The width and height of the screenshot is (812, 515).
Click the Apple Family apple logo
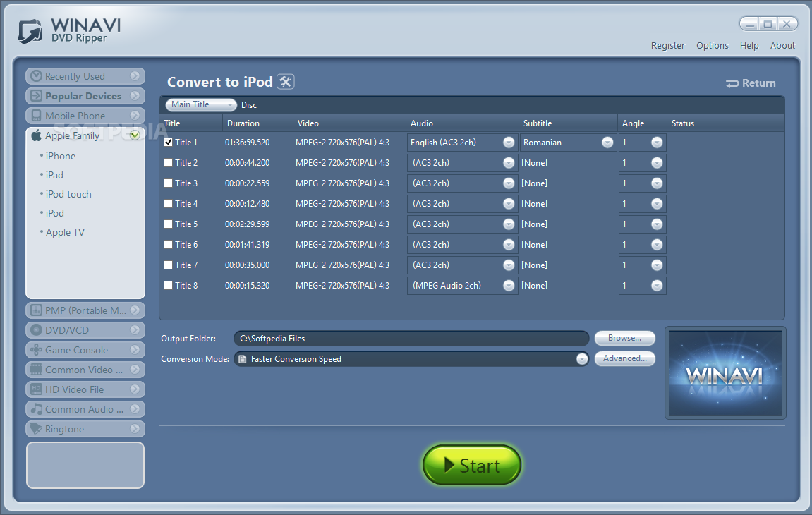36,135
